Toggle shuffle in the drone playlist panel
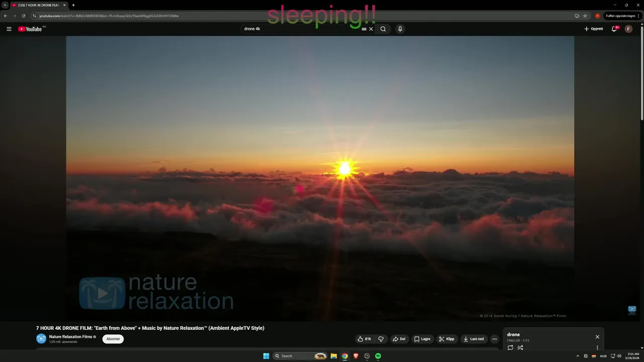Image resolution: width=644 pixels, height=362 pixels. tap(520, 347)
